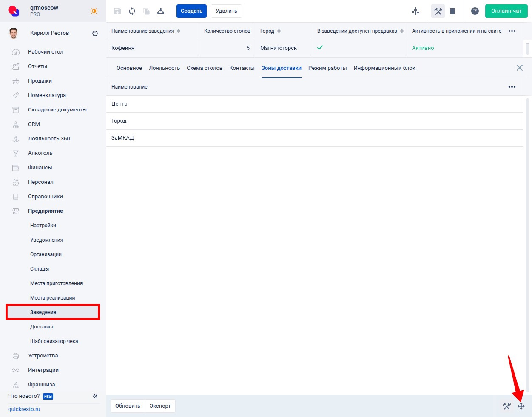Screen dimensions: 532x417
Task: Open the Схема столов tab
Action: coord(205,68)
